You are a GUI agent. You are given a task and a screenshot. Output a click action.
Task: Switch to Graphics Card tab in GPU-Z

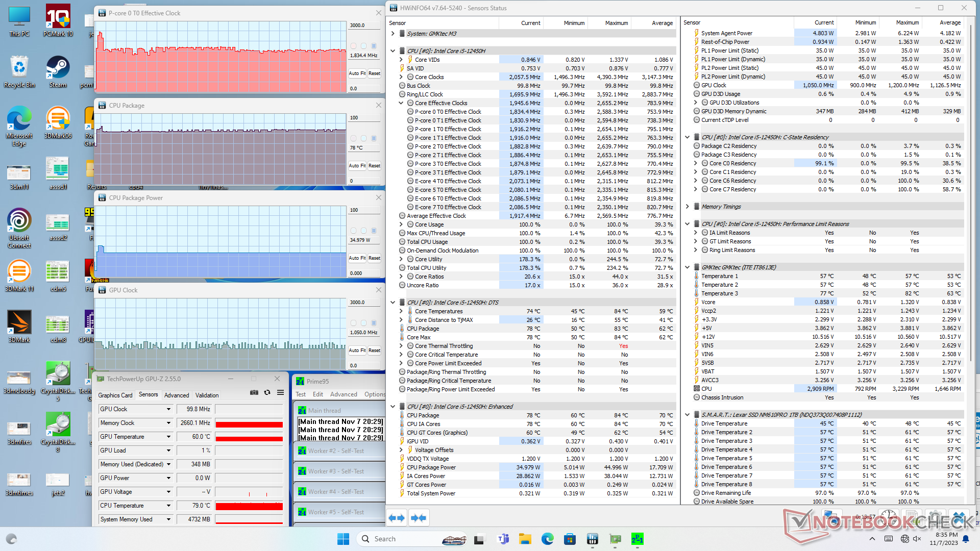tap(115, 395)
